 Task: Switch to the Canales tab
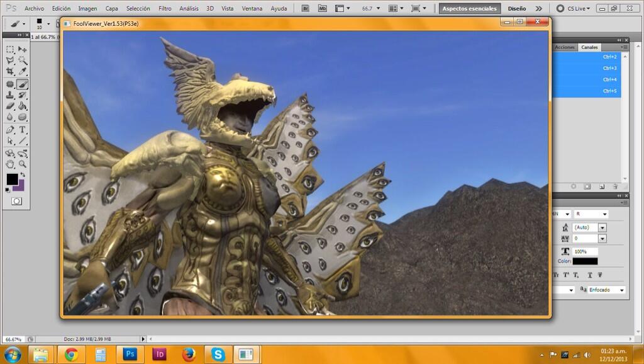(x=589, y=47)
